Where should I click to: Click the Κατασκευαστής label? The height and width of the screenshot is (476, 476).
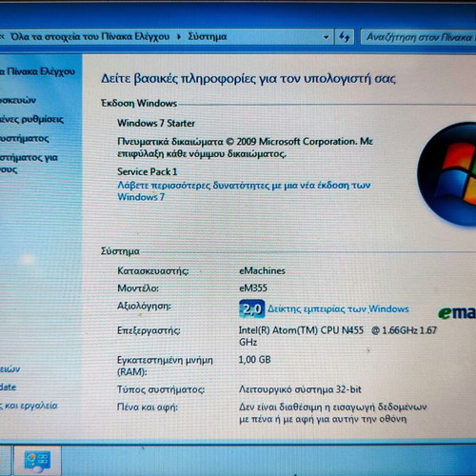[153, 270]
